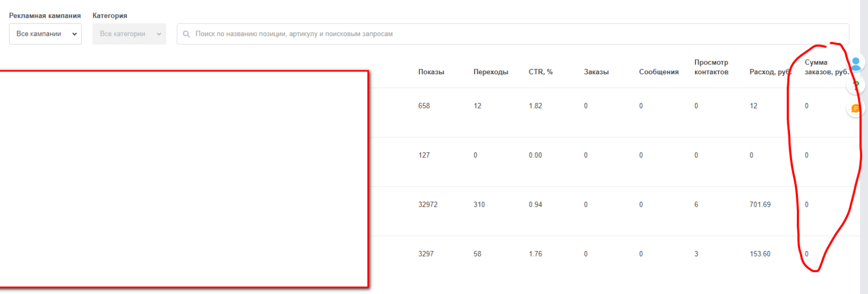Viewport: 868px width, 294px height.
Task: Open the 'Все кампании' dropdown
Action: click(46, 34)
